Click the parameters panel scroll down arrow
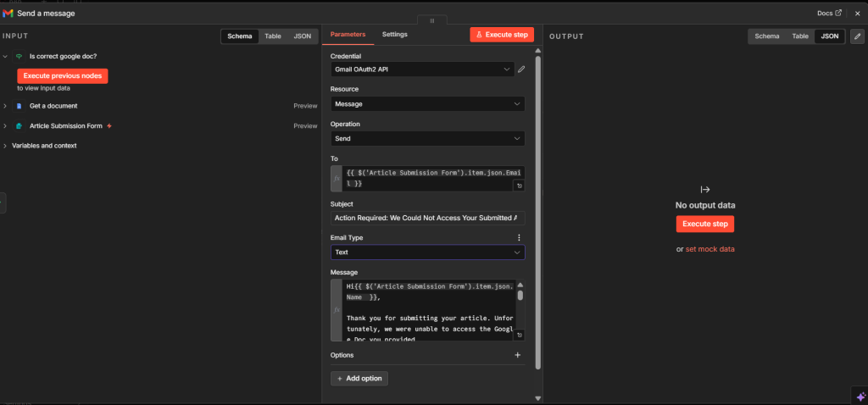 538,398
